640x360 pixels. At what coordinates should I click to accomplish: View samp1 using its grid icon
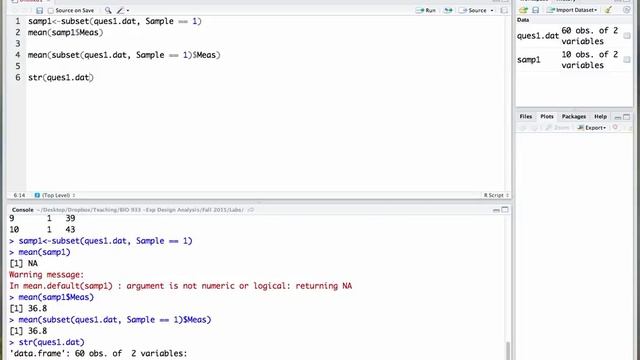[627, 60]
